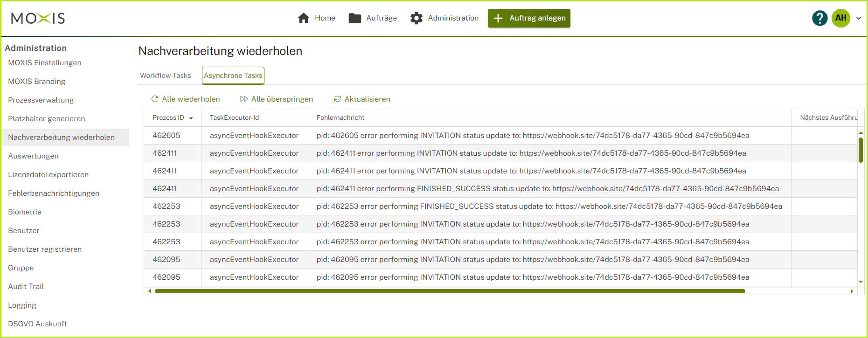Open the Aufträge menu item

[373, 18]
